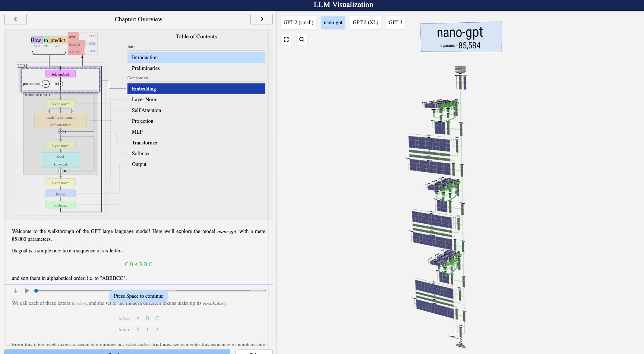Click the 'Table of Contents' heading

pyautogui.click(x=196, y=36)
